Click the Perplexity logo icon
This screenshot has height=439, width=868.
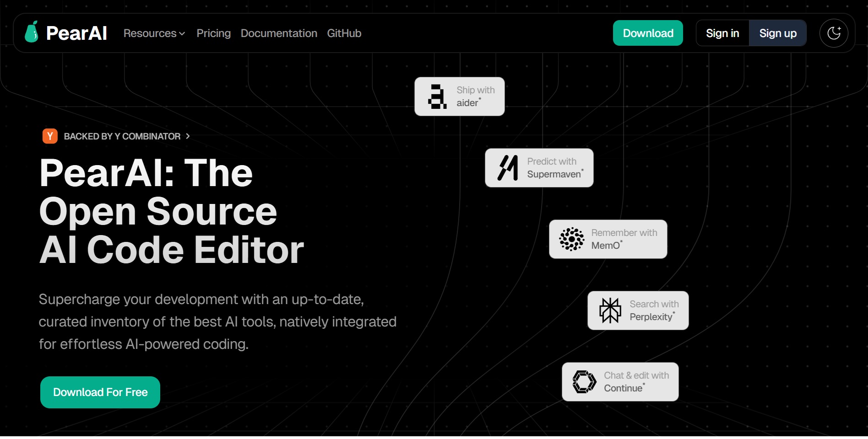[610, 311]
